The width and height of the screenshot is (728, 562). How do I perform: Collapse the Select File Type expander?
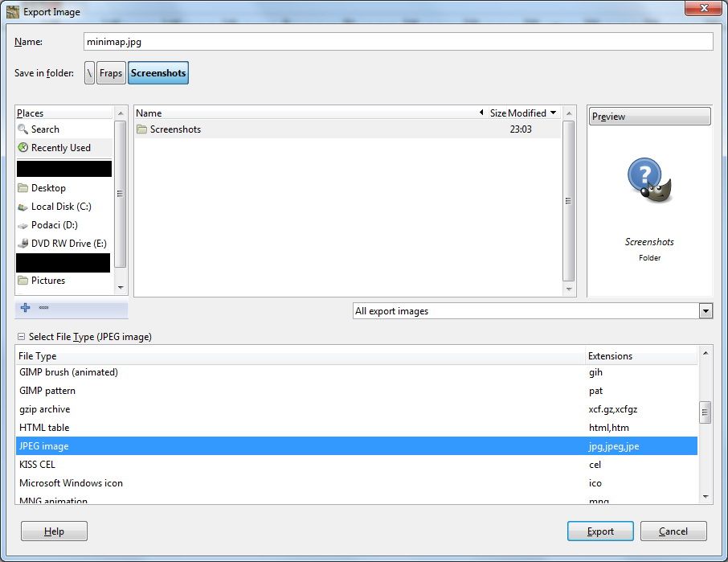tap(21, 337)
